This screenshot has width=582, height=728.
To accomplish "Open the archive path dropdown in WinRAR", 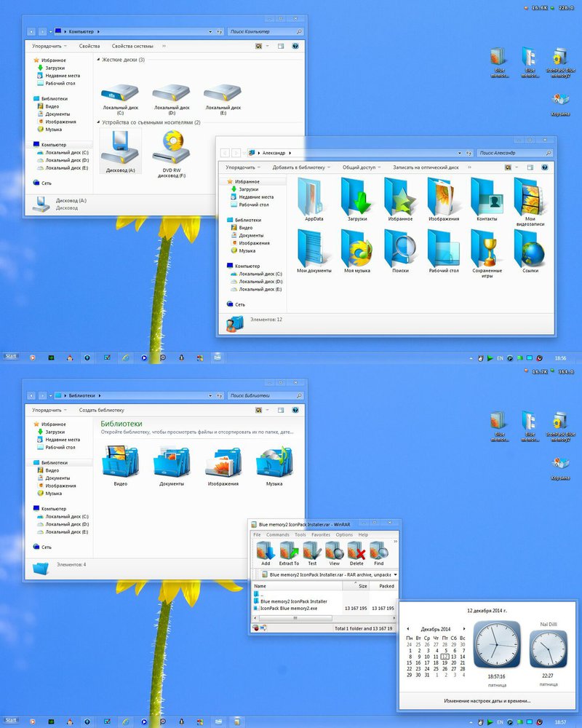I will (x=396, y=574).
